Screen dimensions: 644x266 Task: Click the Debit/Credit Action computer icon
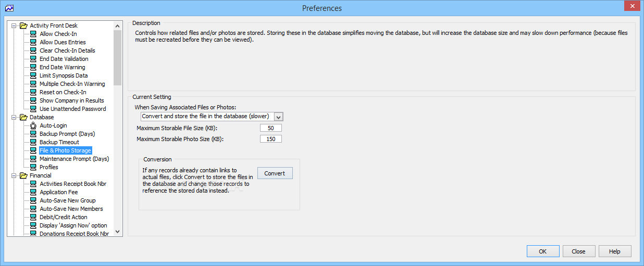pos(33,217)
